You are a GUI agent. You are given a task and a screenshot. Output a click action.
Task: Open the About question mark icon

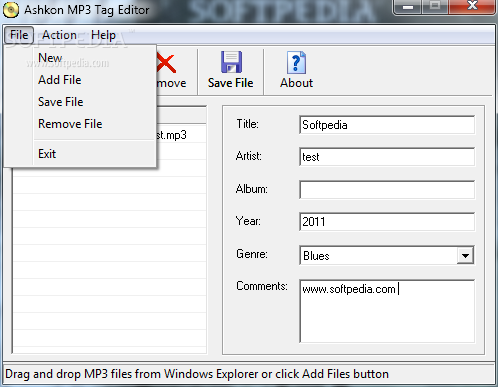[296, 62]
